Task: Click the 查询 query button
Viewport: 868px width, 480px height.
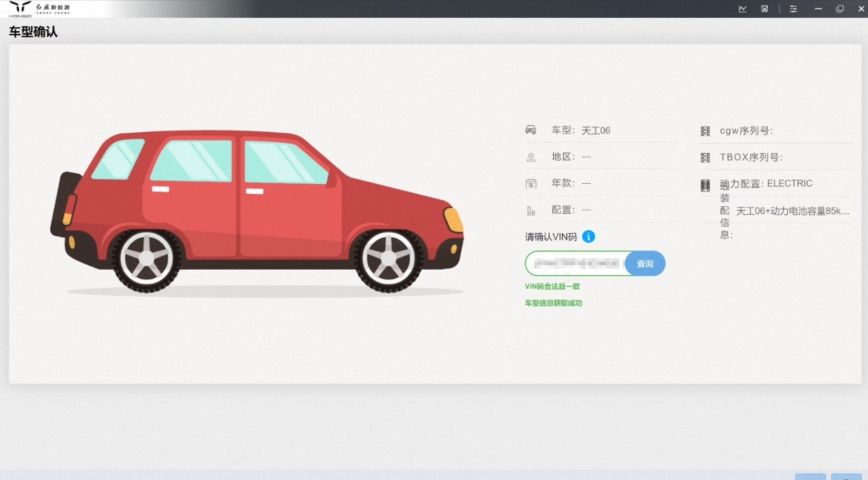Action: 644,264
